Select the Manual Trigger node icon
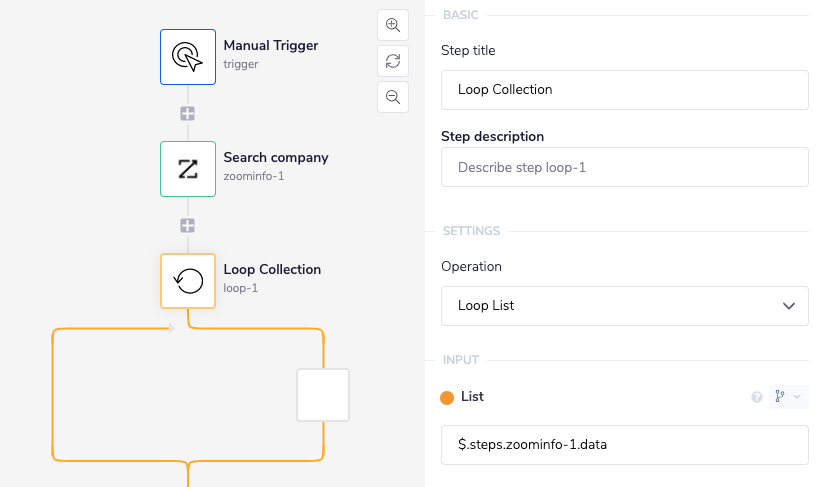The width and height of the screenshot is (820, 487). 188,56
